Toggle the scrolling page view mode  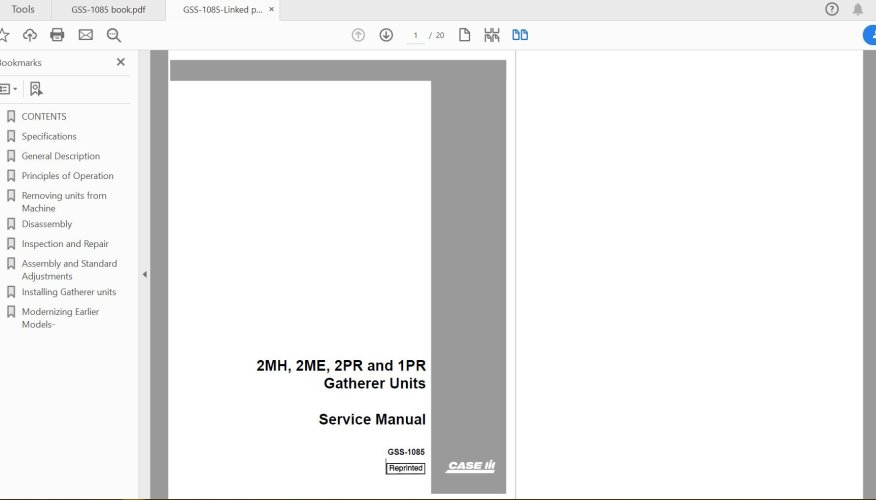pyautogui.click(x=491, y=35)
